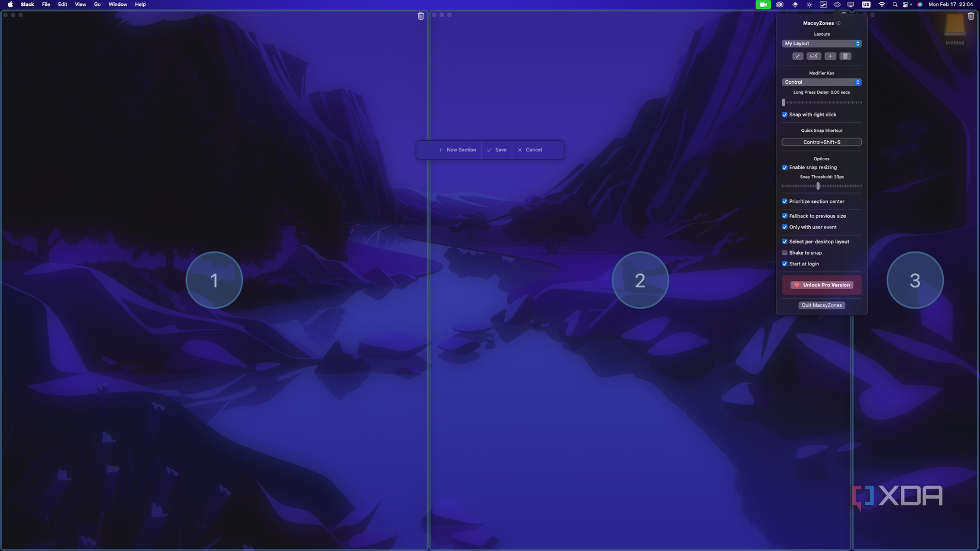Open the Apple menu
980x551 pixels.
pos(10,4)
